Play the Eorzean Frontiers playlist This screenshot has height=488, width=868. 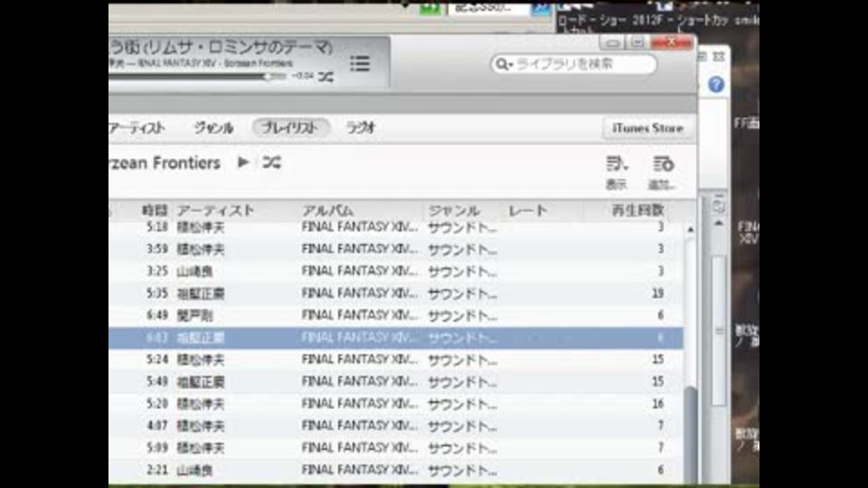coord(242,162)
